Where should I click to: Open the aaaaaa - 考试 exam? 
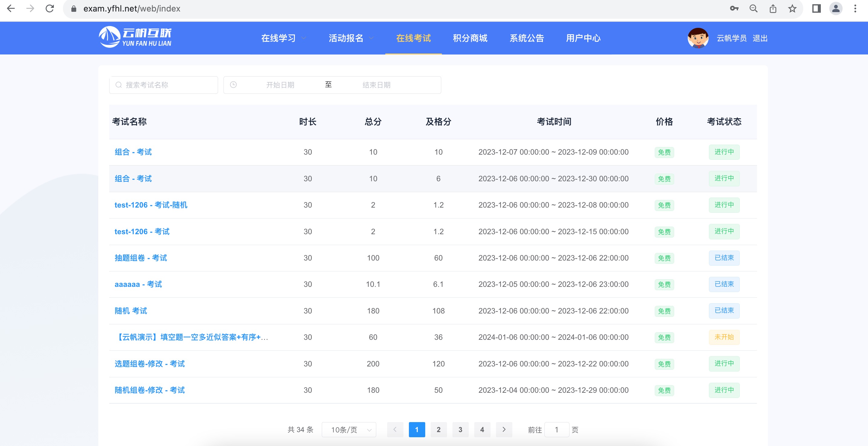click(138, 284)
